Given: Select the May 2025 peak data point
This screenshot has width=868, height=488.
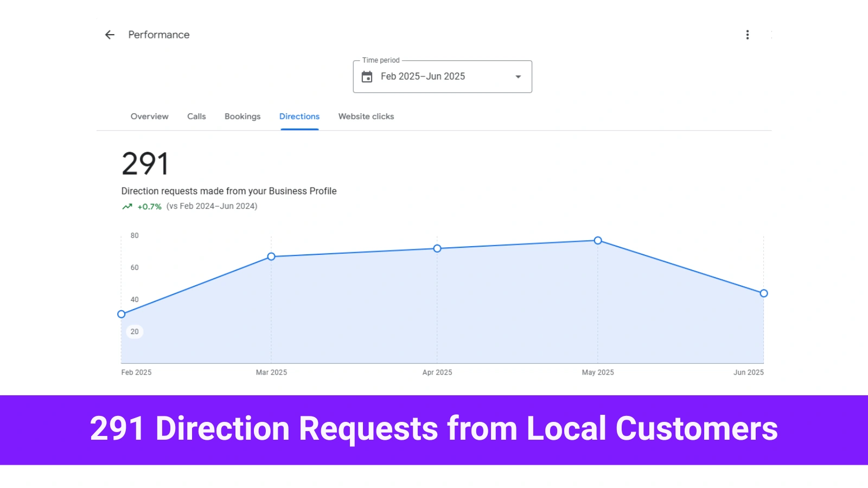Looking at the screenshot, I should 597,240.
